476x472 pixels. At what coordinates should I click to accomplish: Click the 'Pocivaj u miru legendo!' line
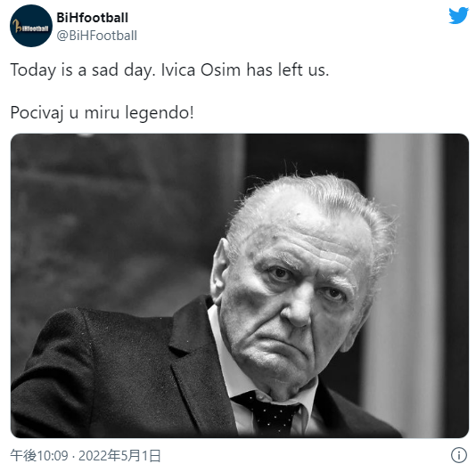click(x=102, y=112)
